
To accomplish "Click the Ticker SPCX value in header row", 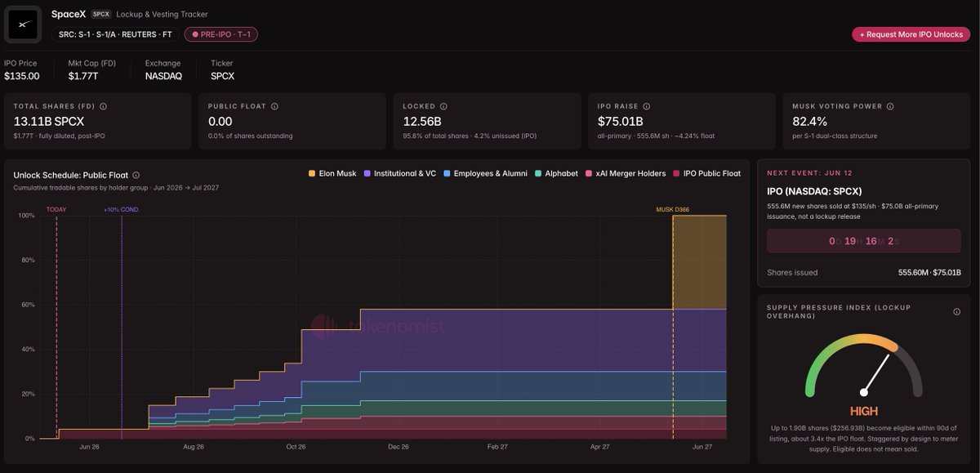I will pos(222,76).
